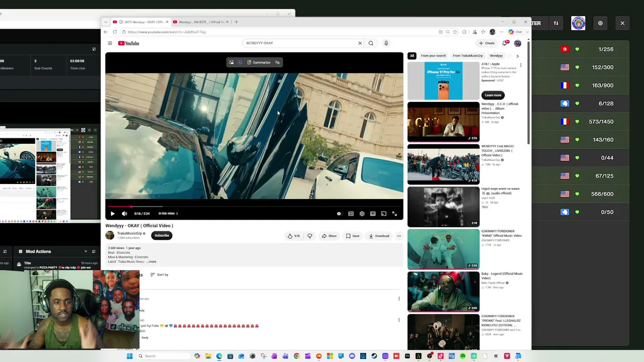Play the Wendyyy OKAY video

pos(112,214)
